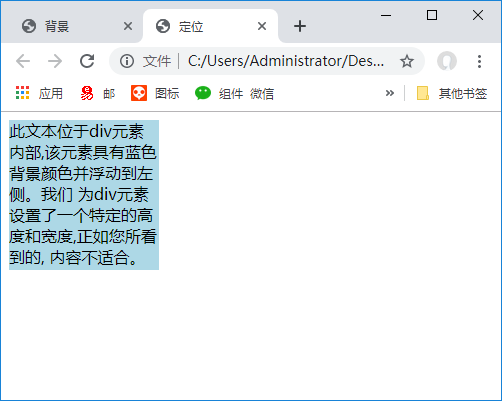
Task: Open the 邮 bookmark
Action: point(98,93)
